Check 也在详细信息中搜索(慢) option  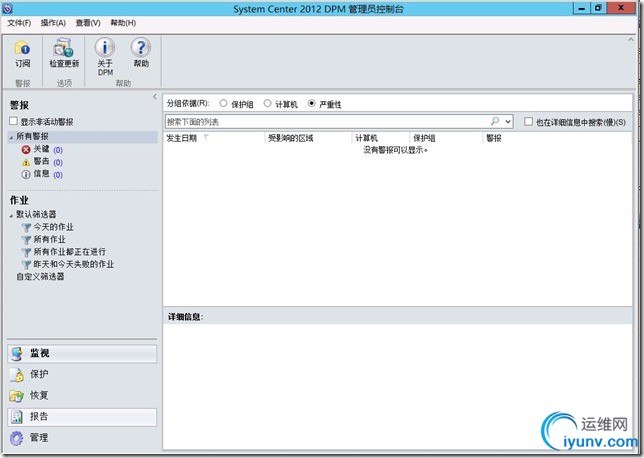529,121
